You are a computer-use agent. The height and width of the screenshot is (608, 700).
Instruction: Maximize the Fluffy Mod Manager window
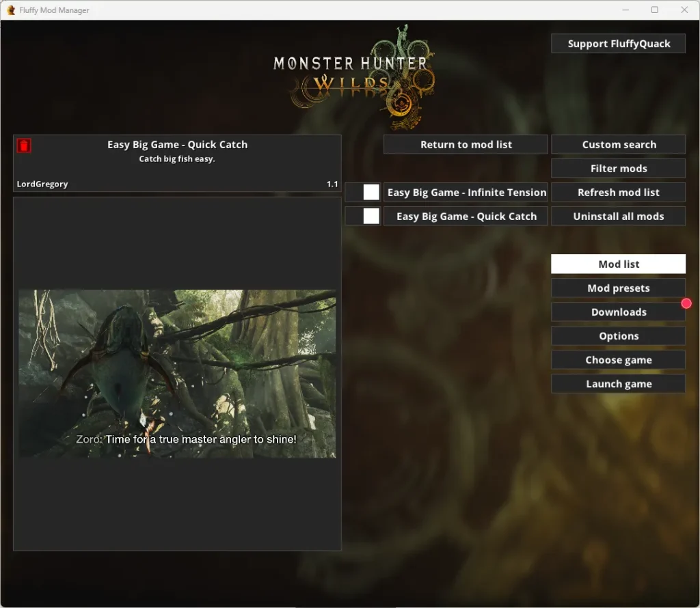tap(654, 10)
